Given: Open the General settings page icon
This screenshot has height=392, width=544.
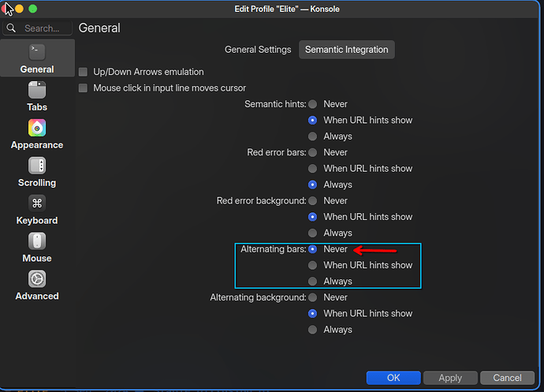Looking at the screenshot, I should 37,52.
